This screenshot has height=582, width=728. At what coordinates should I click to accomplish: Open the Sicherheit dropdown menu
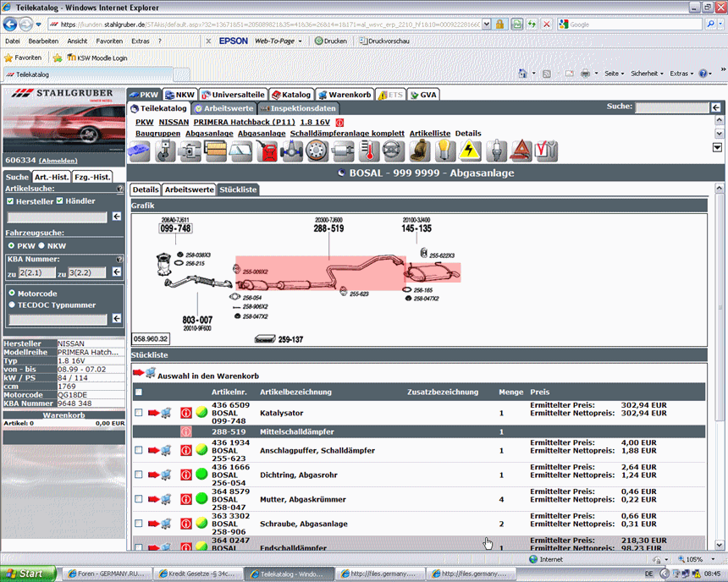pos(647,74)
